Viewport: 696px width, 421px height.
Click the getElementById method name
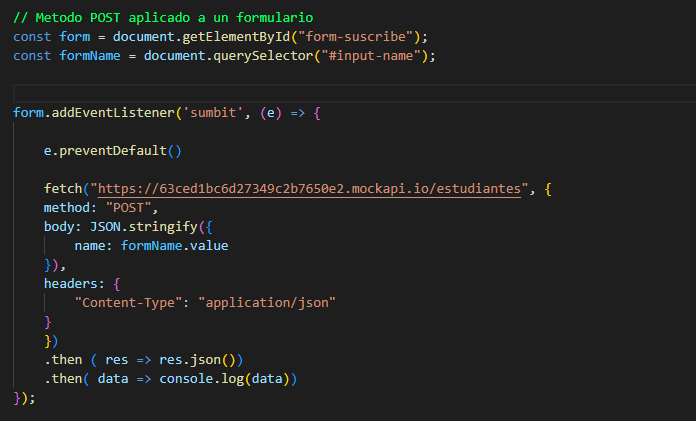236,37
